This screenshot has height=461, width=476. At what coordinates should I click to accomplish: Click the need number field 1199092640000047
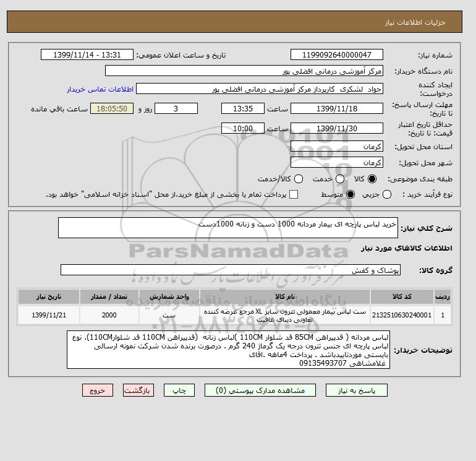click(337, 54)
